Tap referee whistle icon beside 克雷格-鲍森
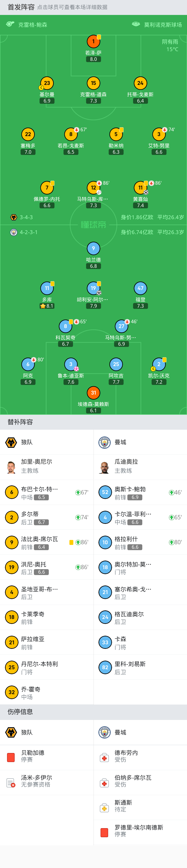The image size is (187, 868). point(10,24)
